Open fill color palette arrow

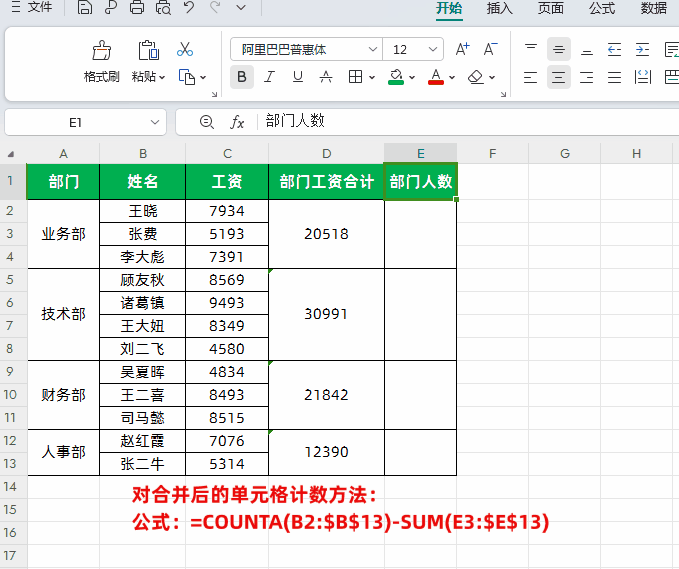(412, 78)
